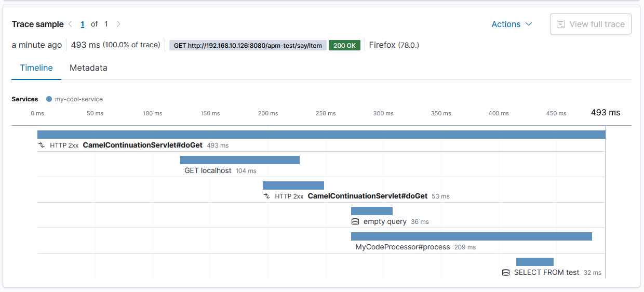Click transaction icon beside the 493 ms doGet
The image size is (644, 292).
(42, 145)
